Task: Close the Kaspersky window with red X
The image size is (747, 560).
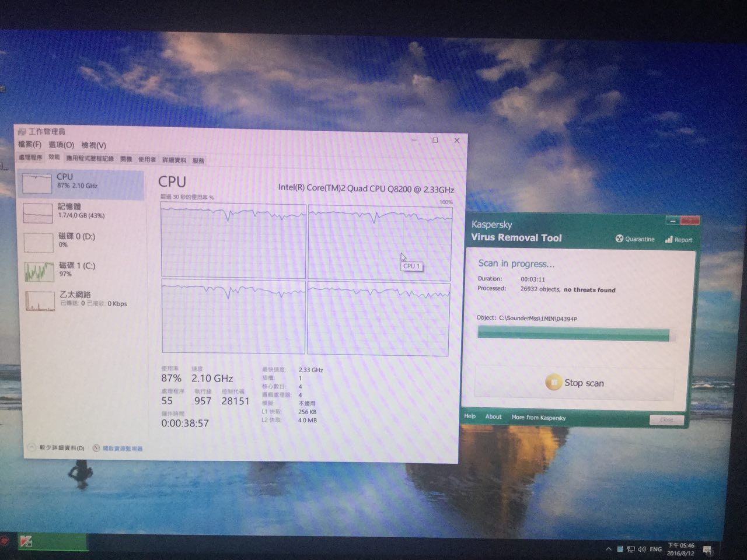Action: click(x=690, y=220)
